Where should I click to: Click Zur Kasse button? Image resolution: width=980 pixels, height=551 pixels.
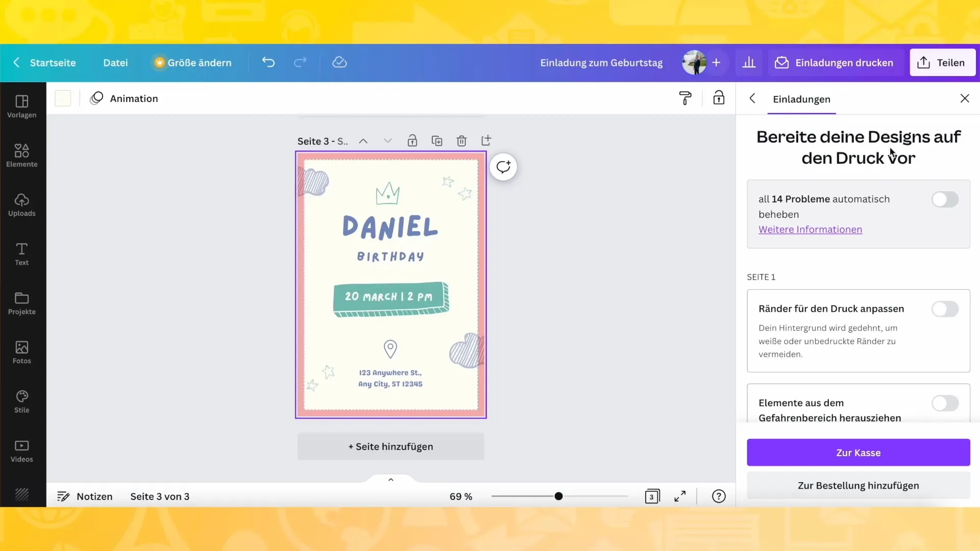point(858,453)
